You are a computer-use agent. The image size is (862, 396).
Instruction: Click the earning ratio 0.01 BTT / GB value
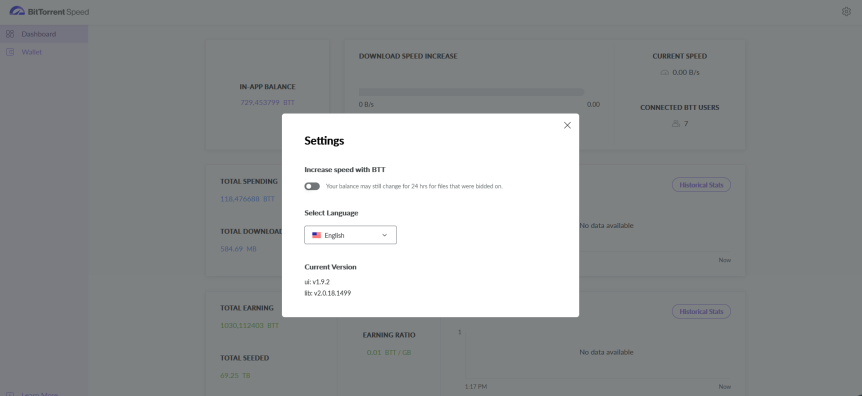[x=389, y=353]
